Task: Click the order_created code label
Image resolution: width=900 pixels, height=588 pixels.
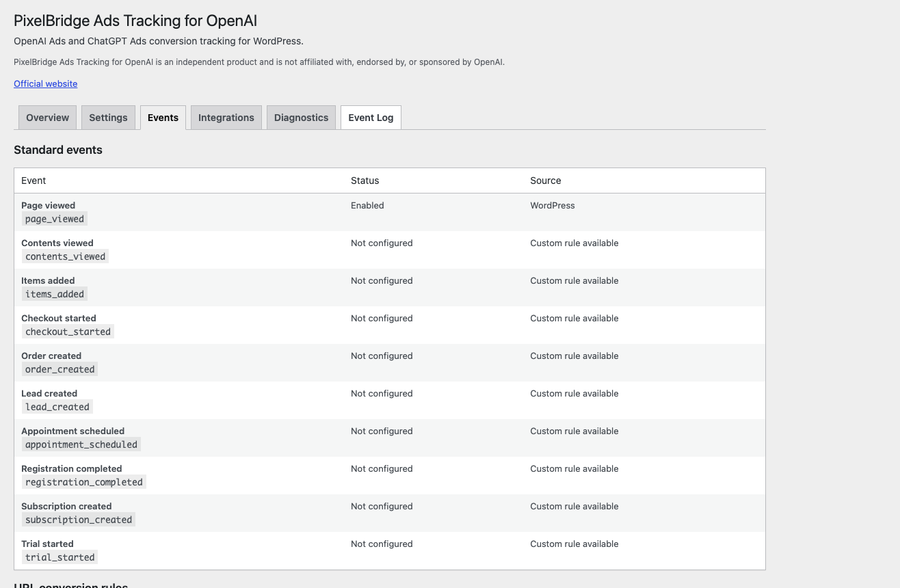Action: 60,369
